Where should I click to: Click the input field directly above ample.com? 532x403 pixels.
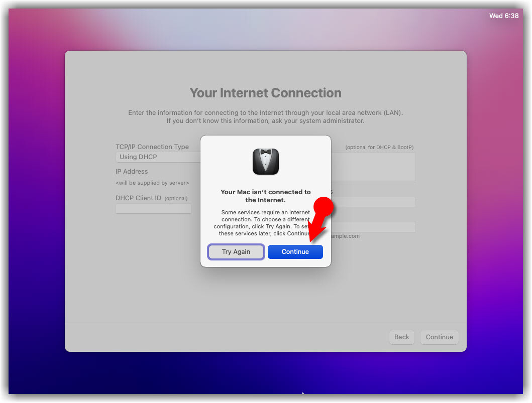(373, 227)
